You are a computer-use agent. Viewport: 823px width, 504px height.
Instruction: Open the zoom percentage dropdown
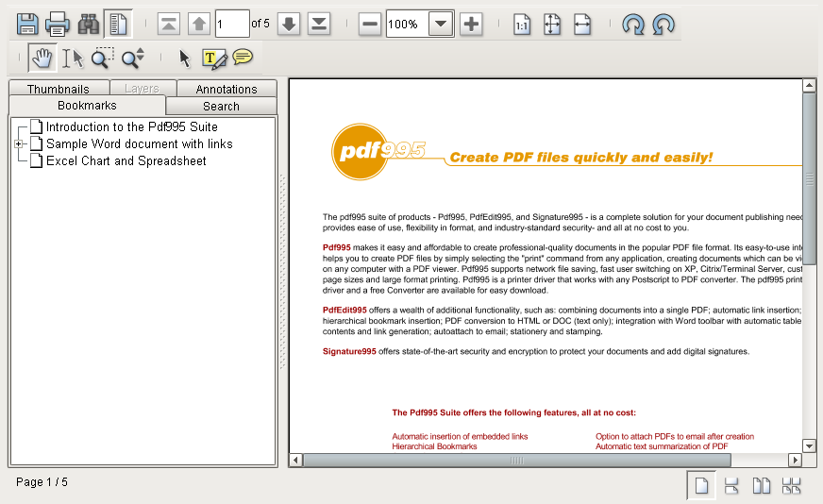click(x=441, y=25)
